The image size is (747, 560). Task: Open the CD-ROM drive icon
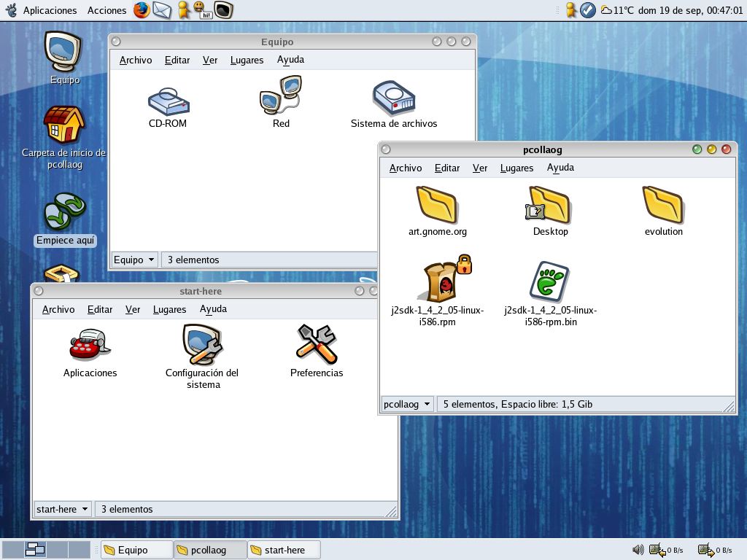[x=168, y=101]
